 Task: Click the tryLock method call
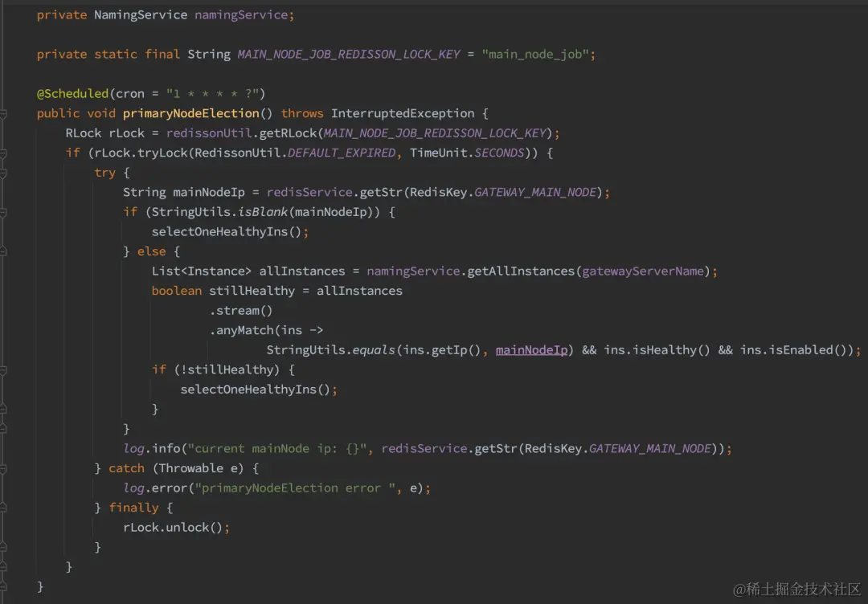tap(162, 153)
